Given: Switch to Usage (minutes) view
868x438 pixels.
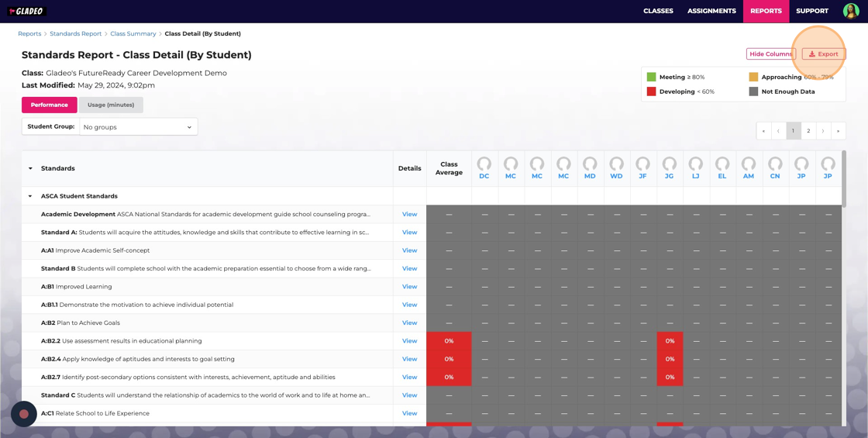Looking at the screenshot, I should (x=111, y=105).
